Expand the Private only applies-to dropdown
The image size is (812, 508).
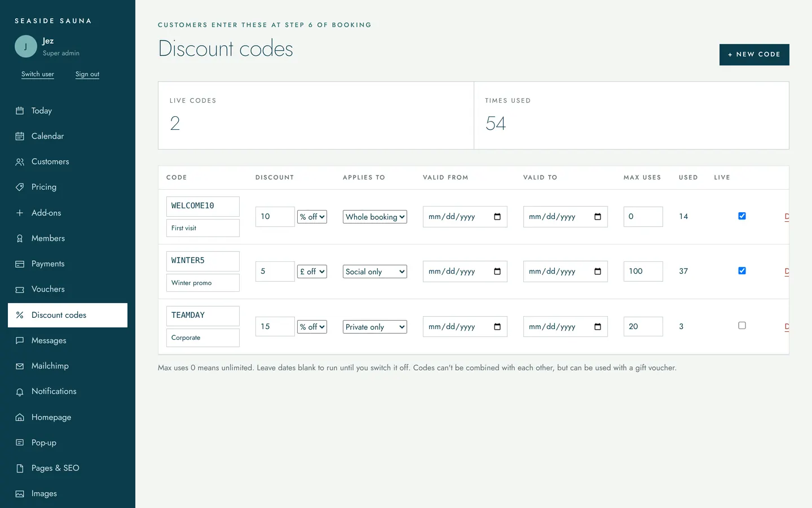(x=375, y=327)
